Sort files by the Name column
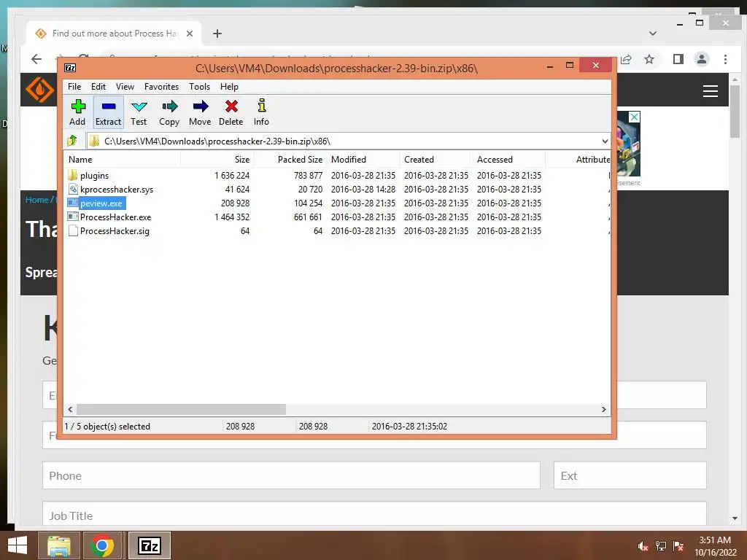This screenshot has width=747, height=560. [x=122, y=160]
